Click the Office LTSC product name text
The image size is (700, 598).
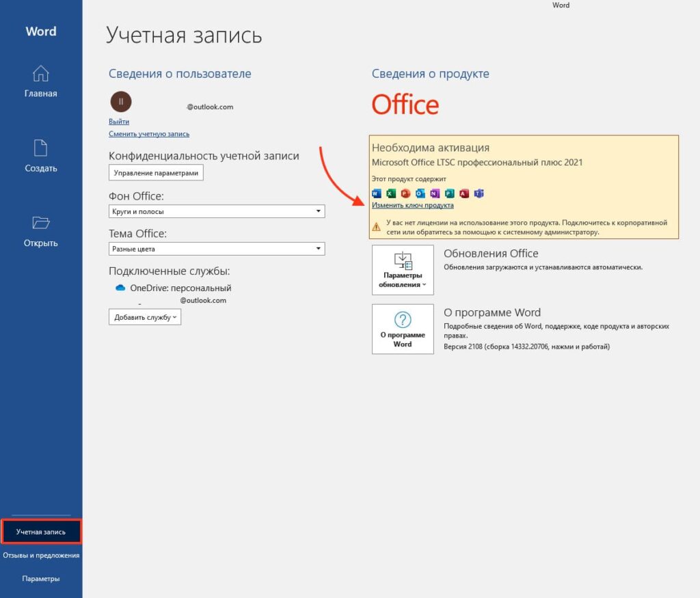tap(477, 163)
